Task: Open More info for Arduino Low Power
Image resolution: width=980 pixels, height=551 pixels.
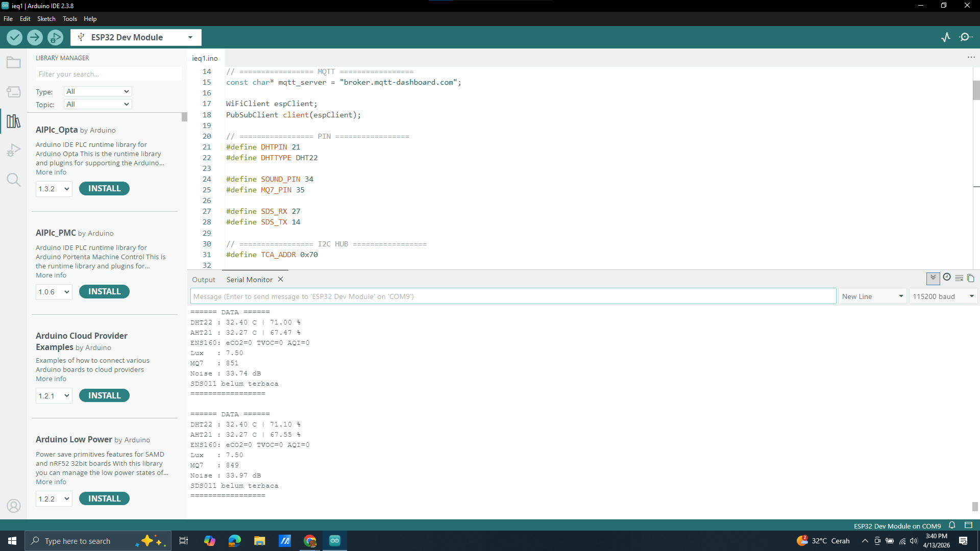Action: point(51,482)
